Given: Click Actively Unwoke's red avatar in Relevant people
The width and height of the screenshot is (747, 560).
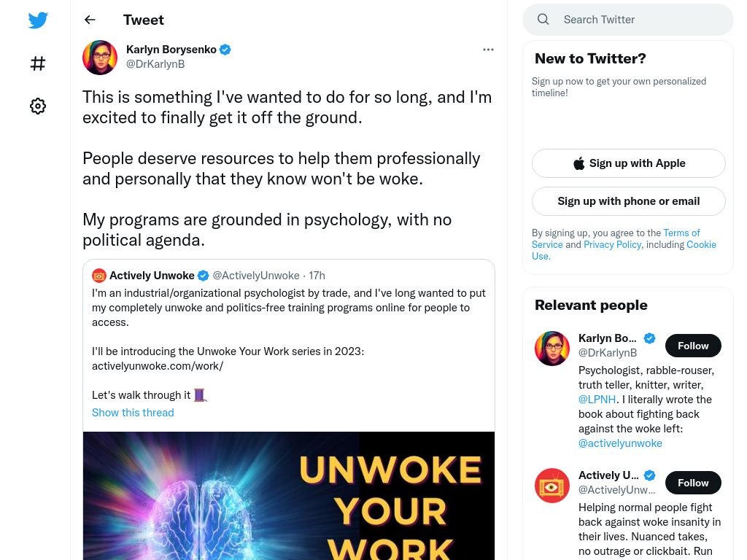Looking at the screenshot, I should click(x=552, y=486).
